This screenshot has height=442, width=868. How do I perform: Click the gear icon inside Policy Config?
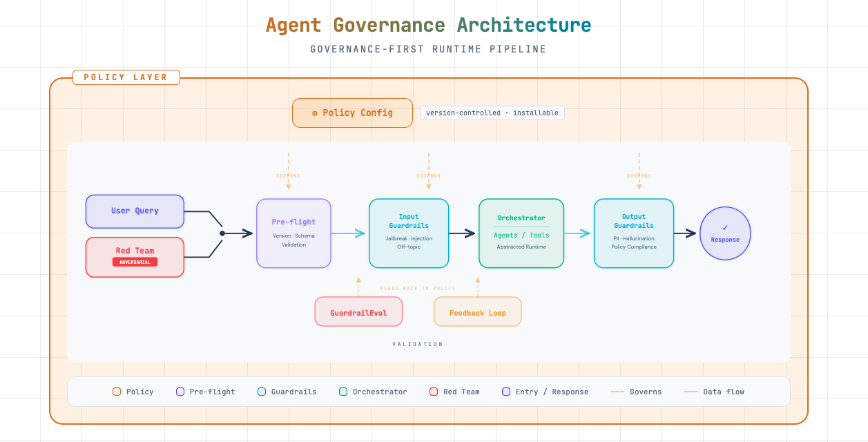(316, 112)
